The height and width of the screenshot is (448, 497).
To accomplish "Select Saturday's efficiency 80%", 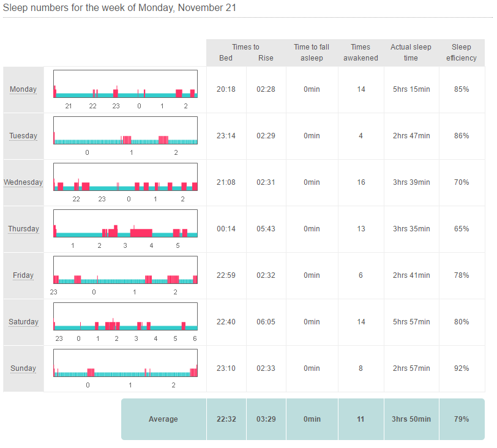I will [461, 322].
